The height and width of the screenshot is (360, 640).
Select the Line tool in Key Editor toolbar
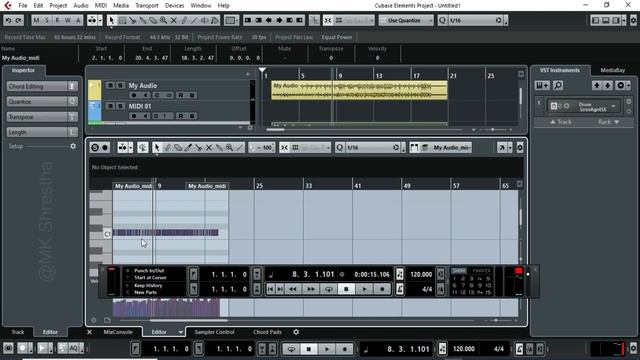point(240,147)
